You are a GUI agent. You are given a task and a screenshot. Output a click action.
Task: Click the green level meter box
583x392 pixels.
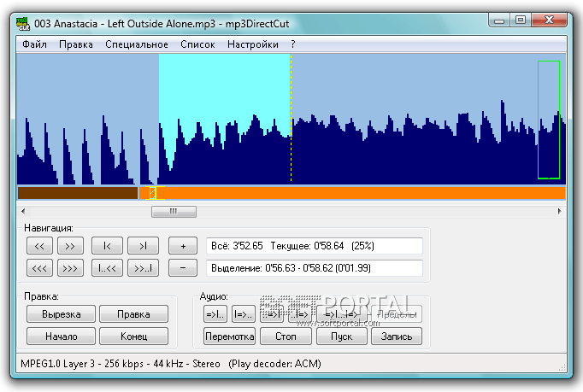coord(549,120)
